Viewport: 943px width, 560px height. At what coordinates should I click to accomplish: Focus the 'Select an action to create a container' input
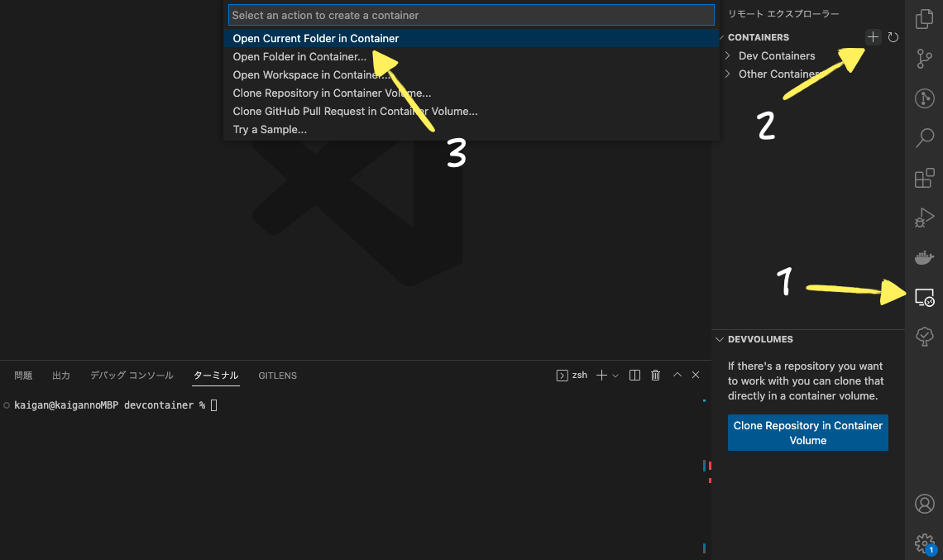click(471, 15)
